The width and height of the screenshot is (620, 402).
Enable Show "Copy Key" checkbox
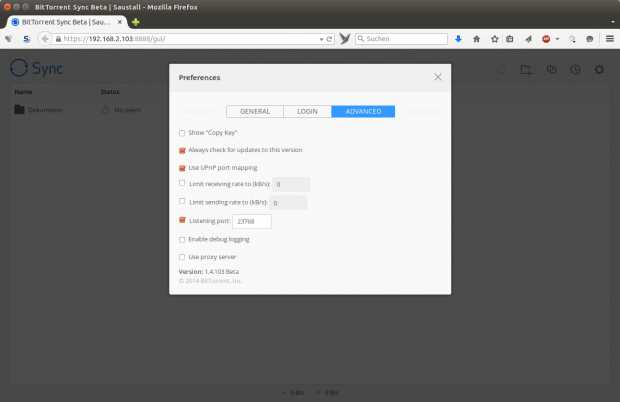tap(182, 133)
